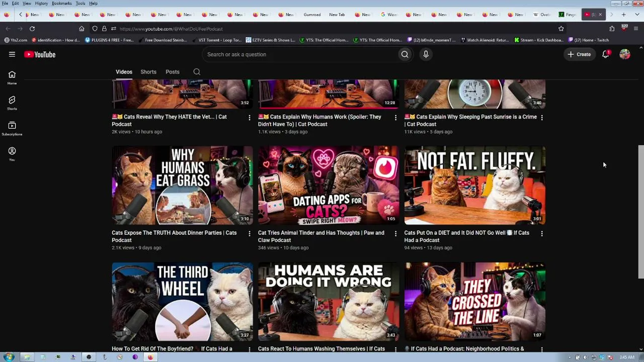
Task: Open the Firefox application menu
Action: pyautogui.click(x=636, y=29)
